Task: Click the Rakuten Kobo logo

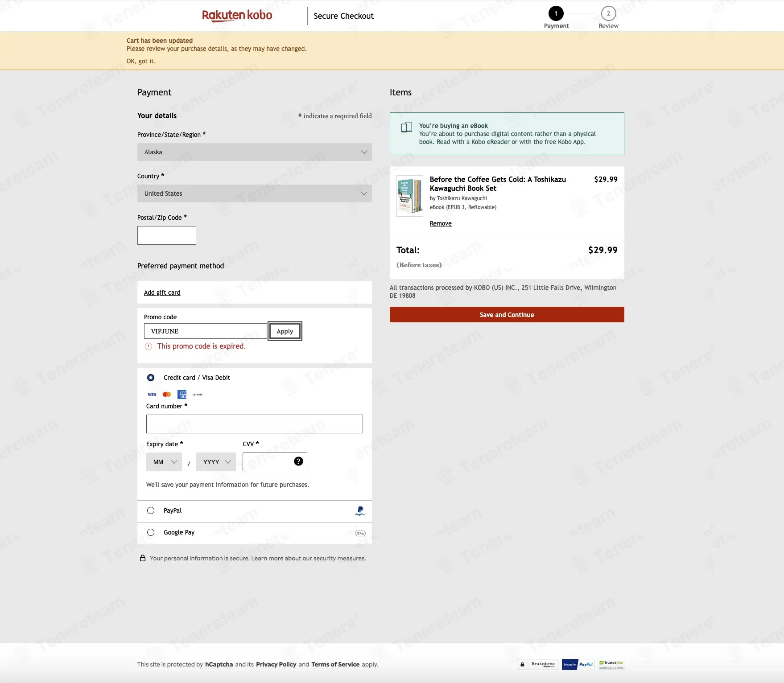Action: pos(237,16)
